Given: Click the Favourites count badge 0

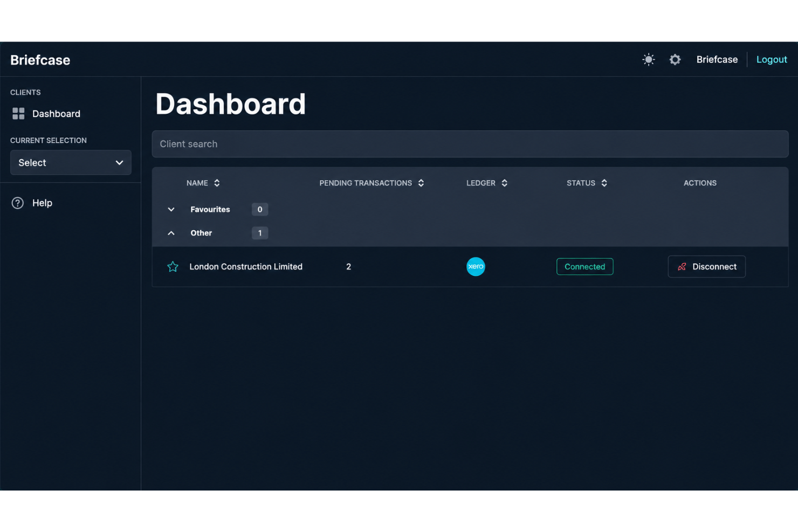Looking at the screenshot, I should (x=260, y=210).
